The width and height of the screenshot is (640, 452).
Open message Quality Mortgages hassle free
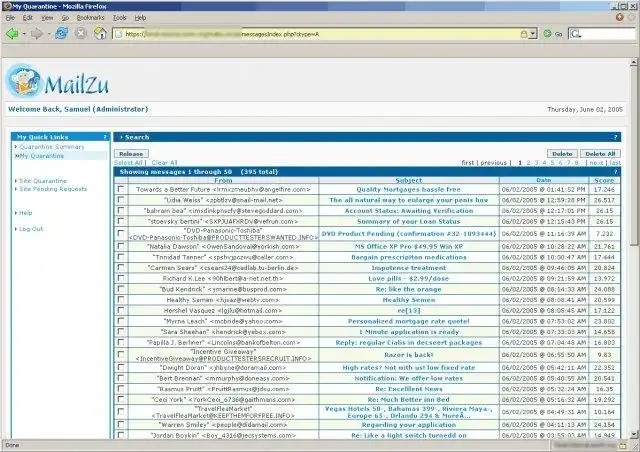[408, 189]
